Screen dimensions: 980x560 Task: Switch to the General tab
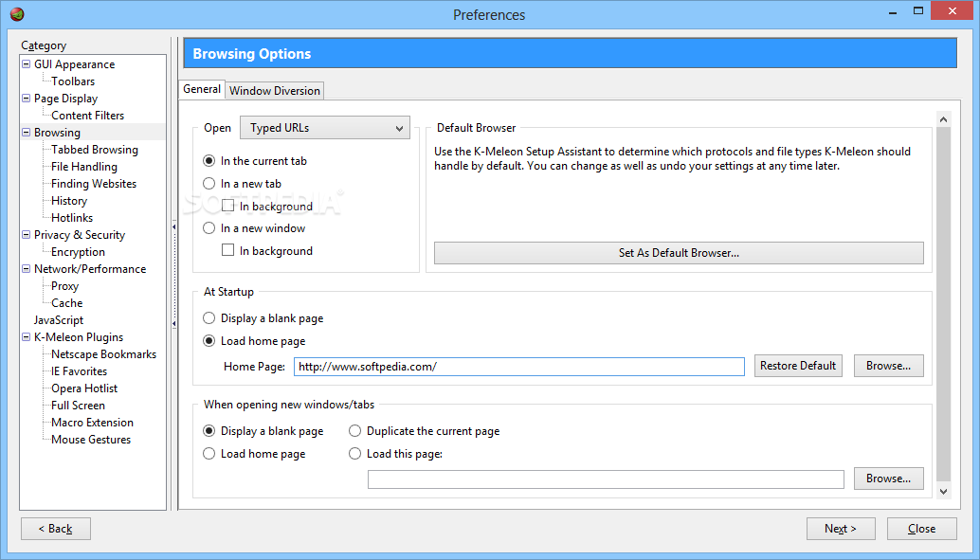tap(201, 89)
